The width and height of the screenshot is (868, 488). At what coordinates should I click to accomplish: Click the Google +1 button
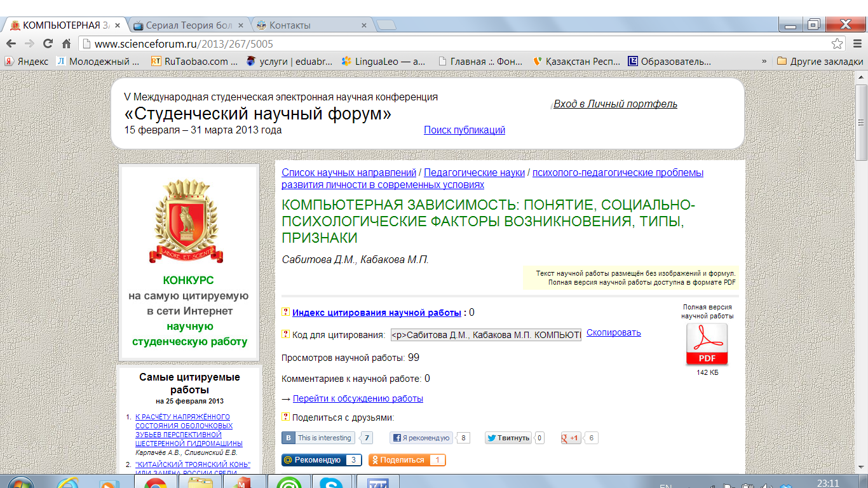coord(571,438)
